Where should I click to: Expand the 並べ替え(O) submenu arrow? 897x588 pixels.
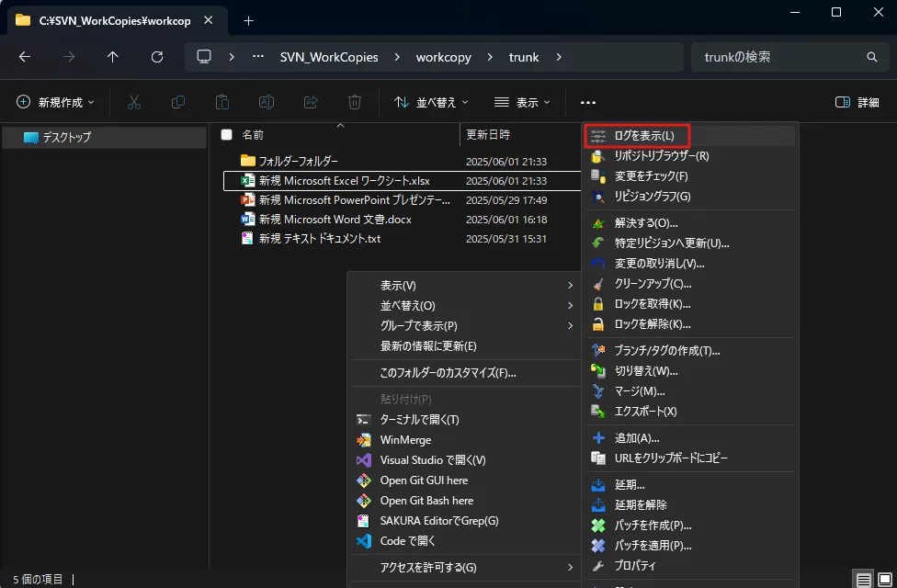tap(570, 305)
